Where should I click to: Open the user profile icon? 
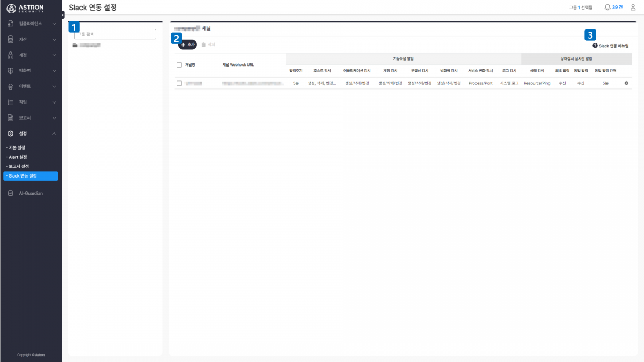click(x=633, y=8)
